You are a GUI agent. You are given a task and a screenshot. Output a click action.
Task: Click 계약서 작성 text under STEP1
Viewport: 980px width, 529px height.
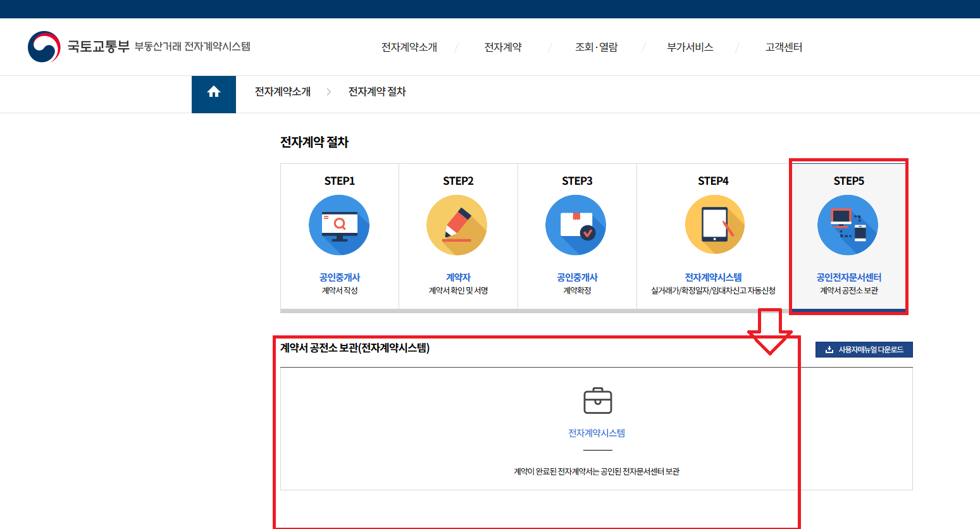340,290
